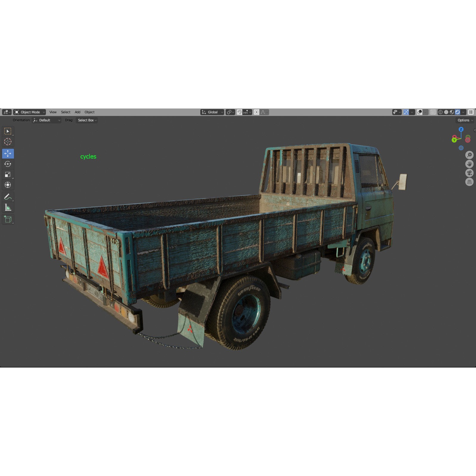This screenshot has width=476, height=476.
Task: Select the Rotate tool
Action: [x=8, y=164]
